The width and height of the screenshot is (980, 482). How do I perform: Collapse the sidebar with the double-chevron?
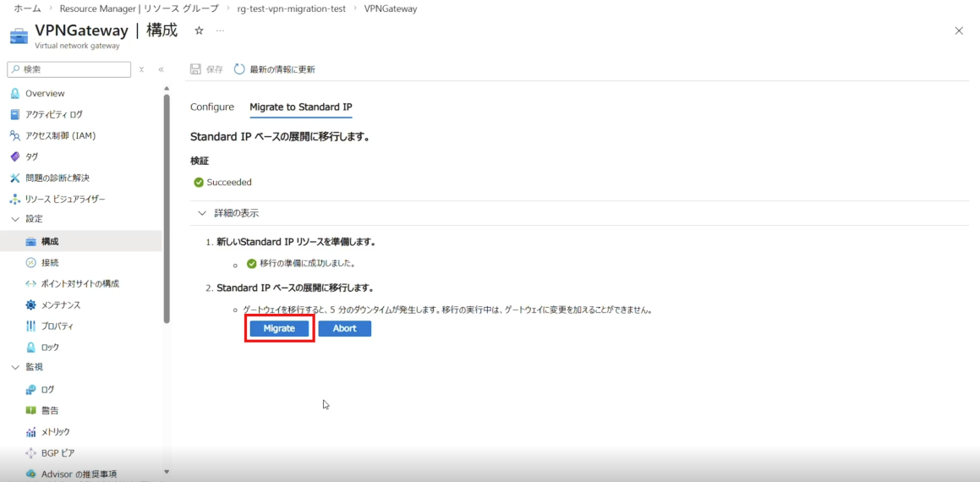point(161,69)
